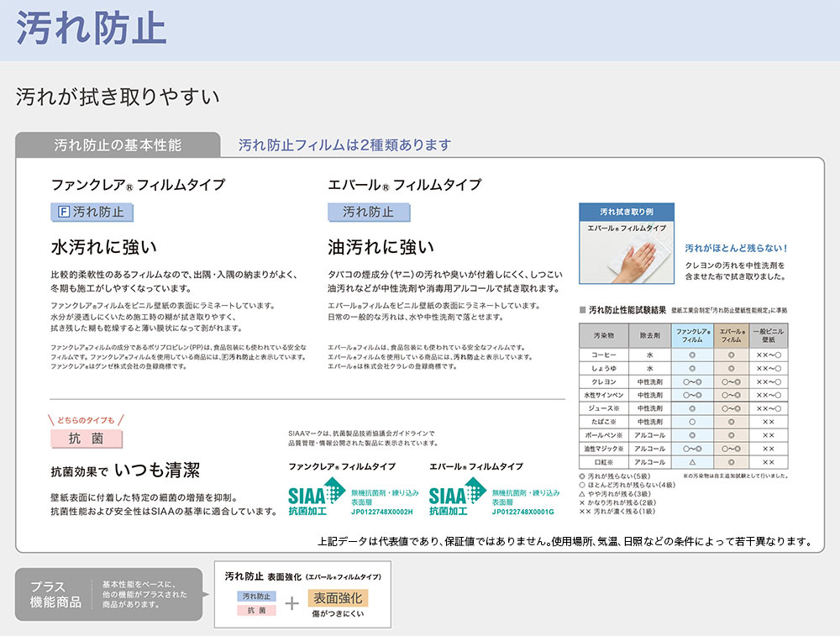840x636 pixels.
Task: Click the 除去剤 column header
Action: tap(650, 335)
